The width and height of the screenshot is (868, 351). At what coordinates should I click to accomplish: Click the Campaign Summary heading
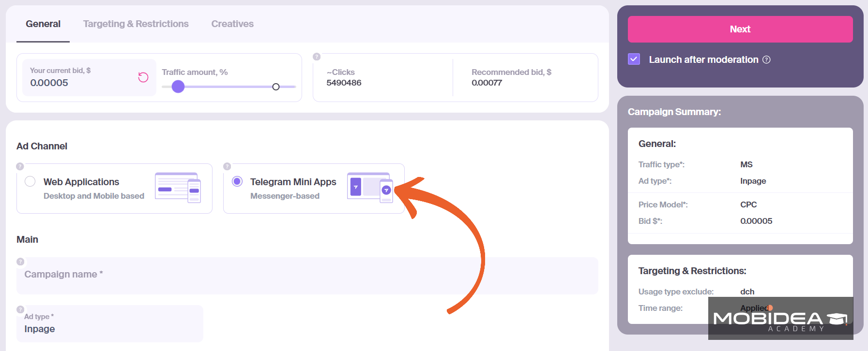point(674,112)
